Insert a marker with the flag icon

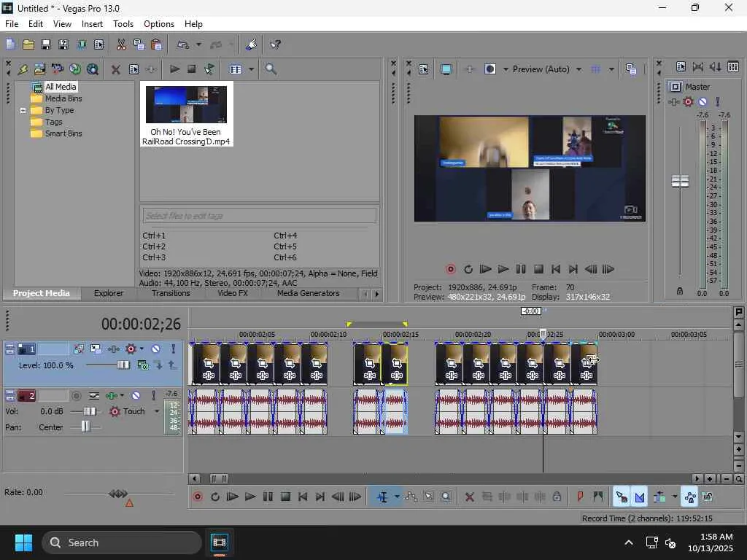tap(580, 497)
